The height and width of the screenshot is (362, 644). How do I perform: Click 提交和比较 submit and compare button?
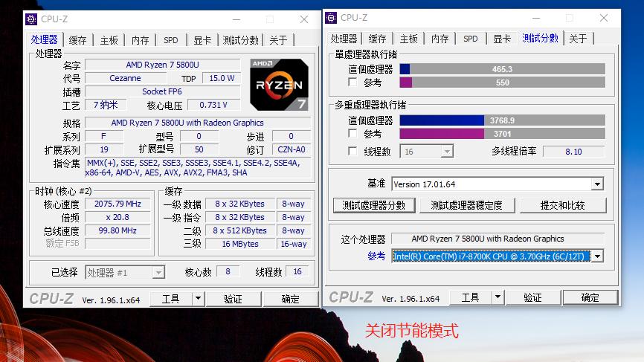(x=563, y=205)
